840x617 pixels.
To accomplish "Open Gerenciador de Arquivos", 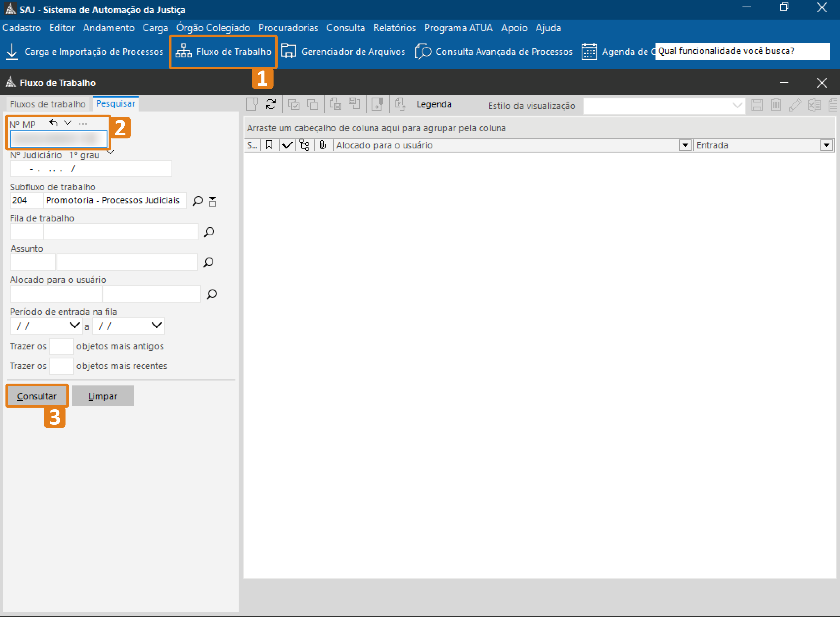I will coord(343,51).
